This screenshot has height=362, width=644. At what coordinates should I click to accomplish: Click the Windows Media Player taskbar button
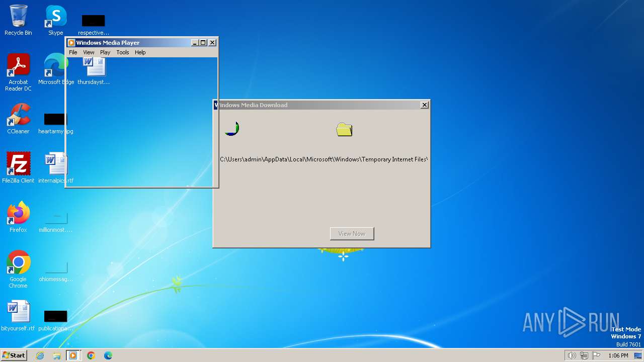pyautogui.click(x=73, y=355)
